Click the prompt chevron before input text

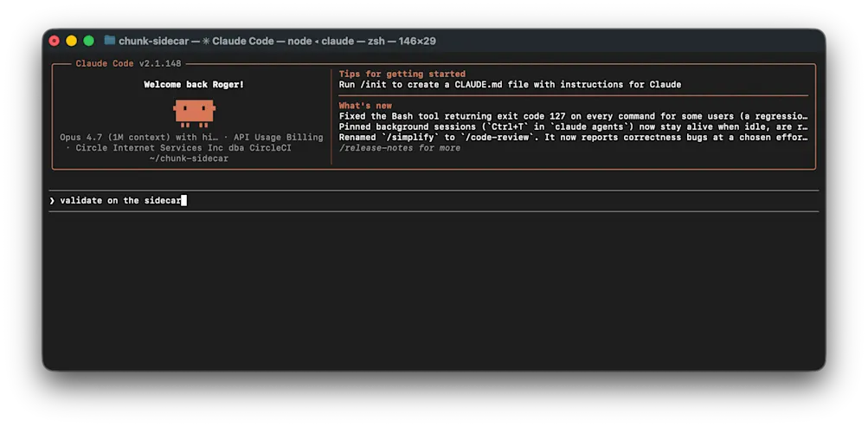tap(52, 200)
